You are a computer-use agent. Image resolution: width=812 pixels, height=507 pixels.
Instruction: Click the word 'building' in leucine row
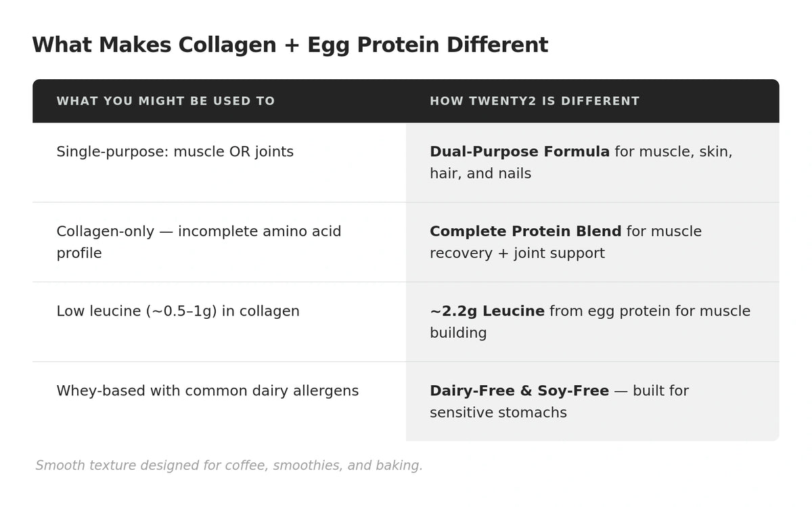tap(457, 333)
